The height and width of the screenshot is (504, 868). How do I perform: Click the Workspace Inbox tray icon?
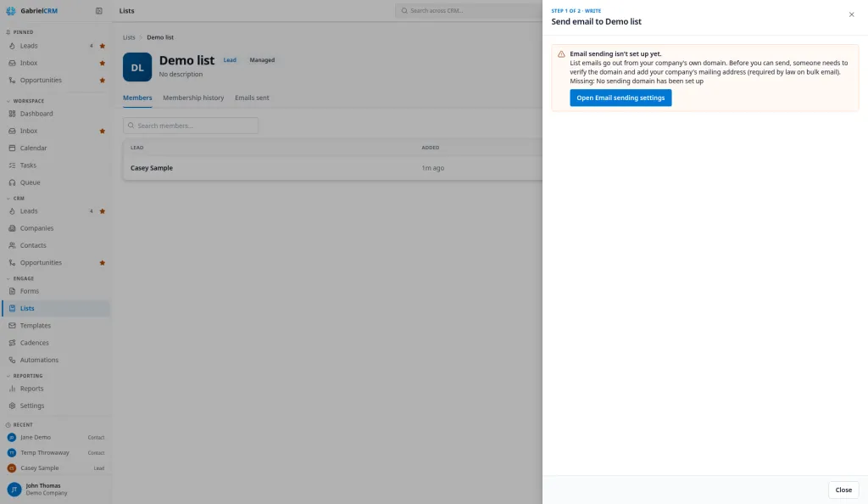tap(12, 131)
